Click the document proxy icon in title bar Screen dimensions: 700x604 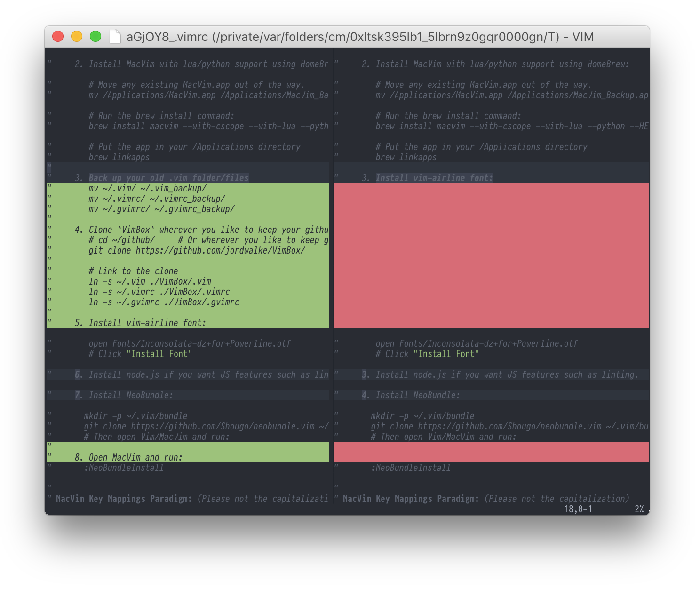click(115, 36)
